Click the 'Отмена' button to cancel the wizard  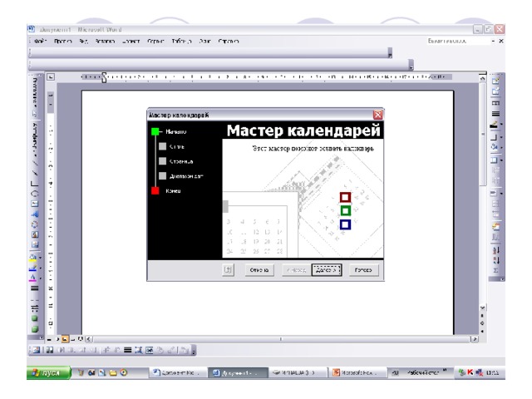[x=259, y=269]
